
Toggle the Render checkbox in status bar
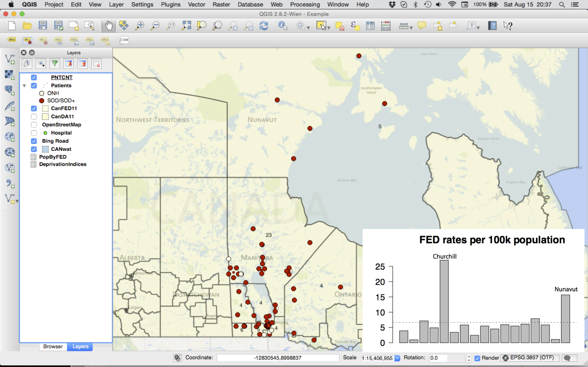pos(477,358)
